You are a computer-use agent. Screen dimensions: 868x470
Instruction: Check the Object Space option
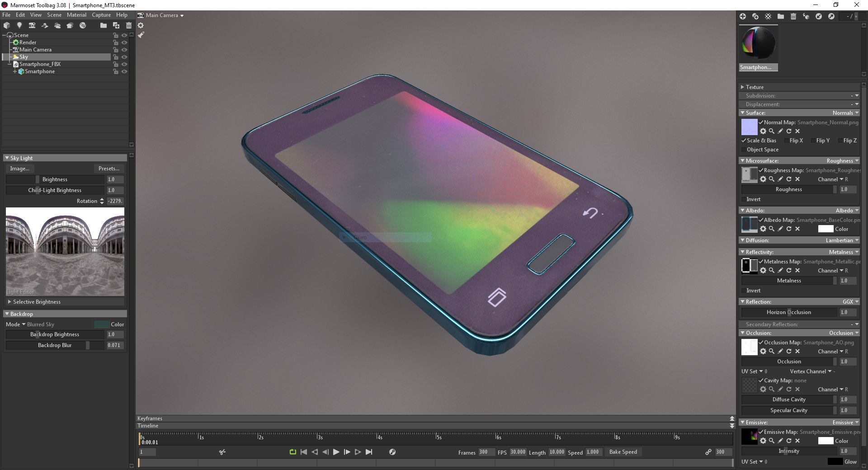[x=744, y=150]
